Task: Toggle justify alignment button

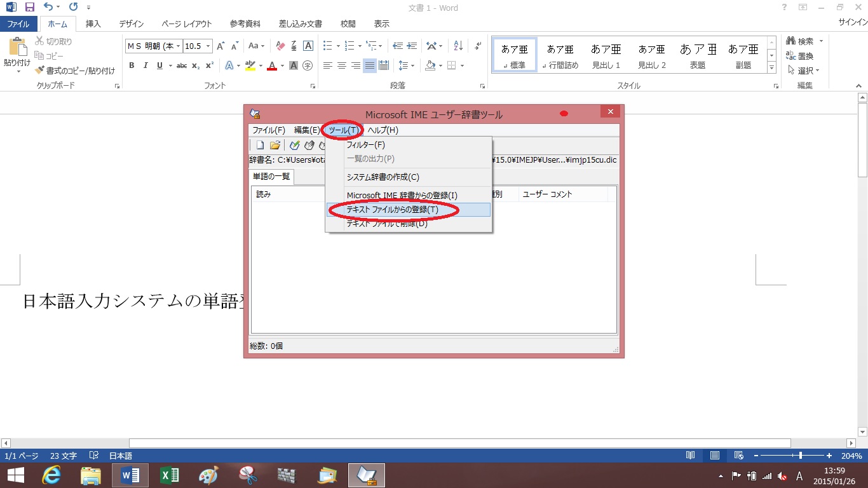Action: point(370,65)
